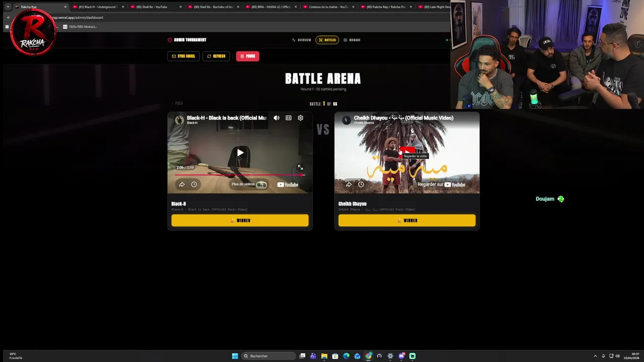Viewport: 644px width, 362px height.
Task: Click the Refresh button
Action: pos(216,56)
